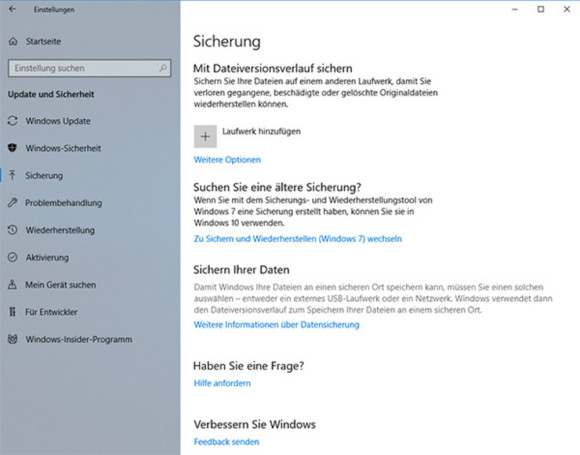580x455 pixels.
Task: Click the Windows-Insider-Programm icon
Action: [x=13, y=339]
